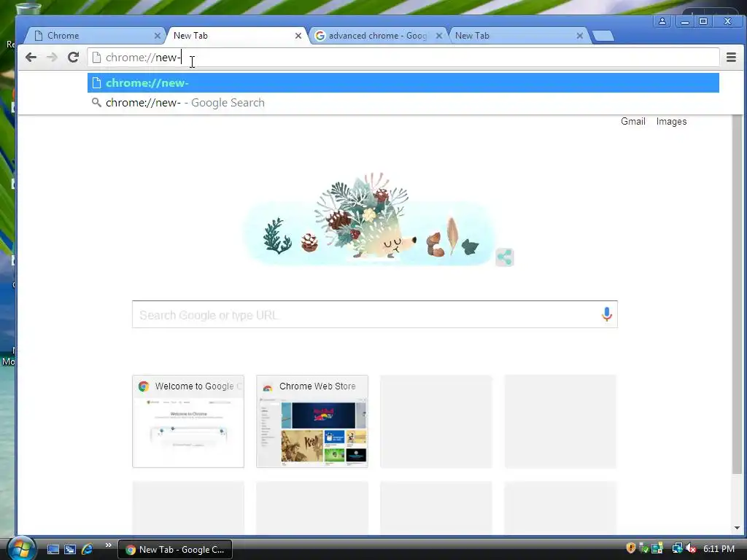Click the 6:11 PM clock

point(719,549)
